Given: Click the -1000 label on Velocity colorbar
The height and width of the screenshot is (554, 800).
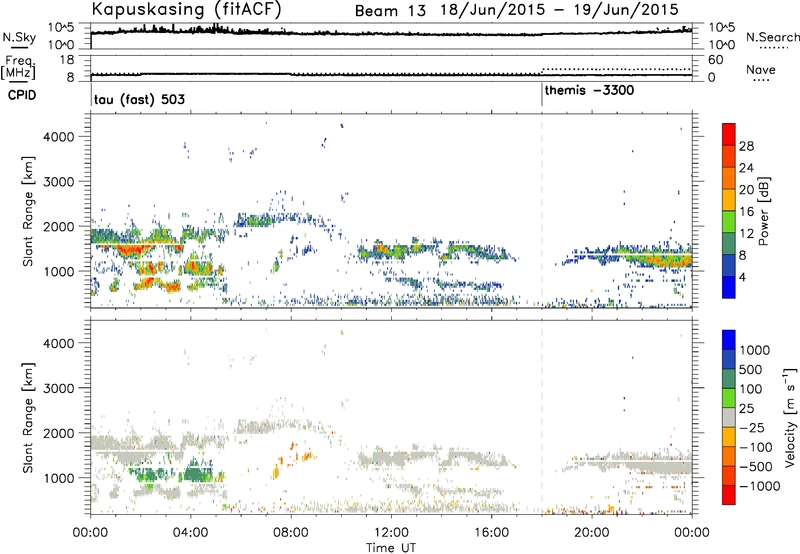Looking at the screenshot, I should click(759, 486).
